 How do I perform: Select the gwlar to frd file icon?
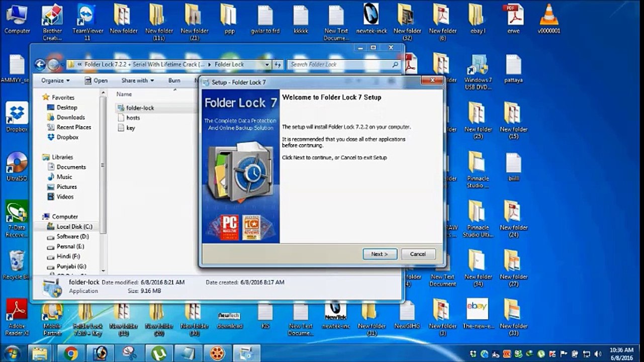tap(265, 19)
